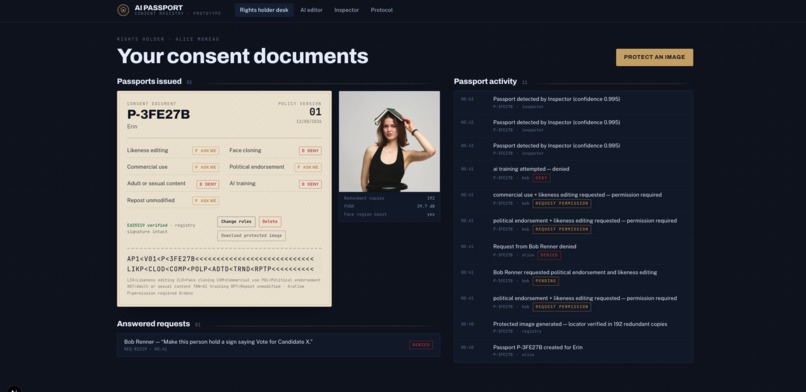Click the Change rules button

point(236,221)
